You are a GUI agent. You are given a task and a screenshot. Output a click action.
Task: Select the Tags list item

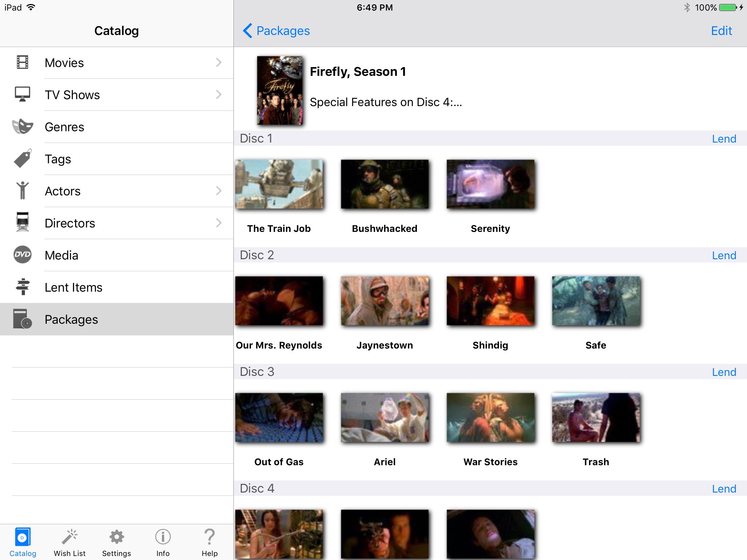pyautogui.click(x=117, y=159)
